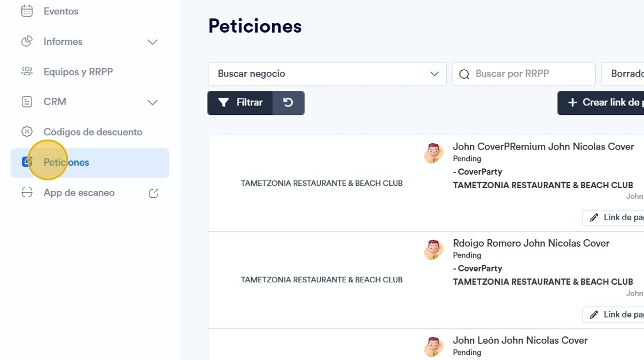Go to Equipos y RRPP section

[78, 72]
